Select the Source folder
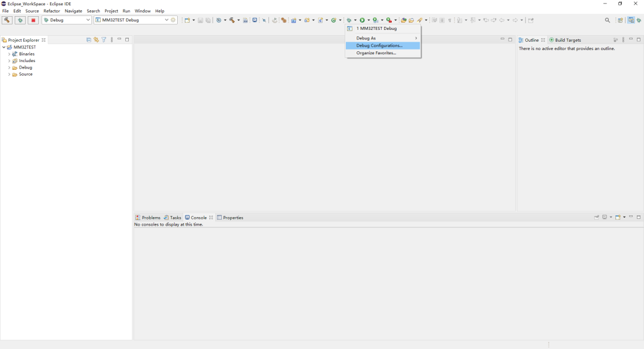 [x=26, y=75]
